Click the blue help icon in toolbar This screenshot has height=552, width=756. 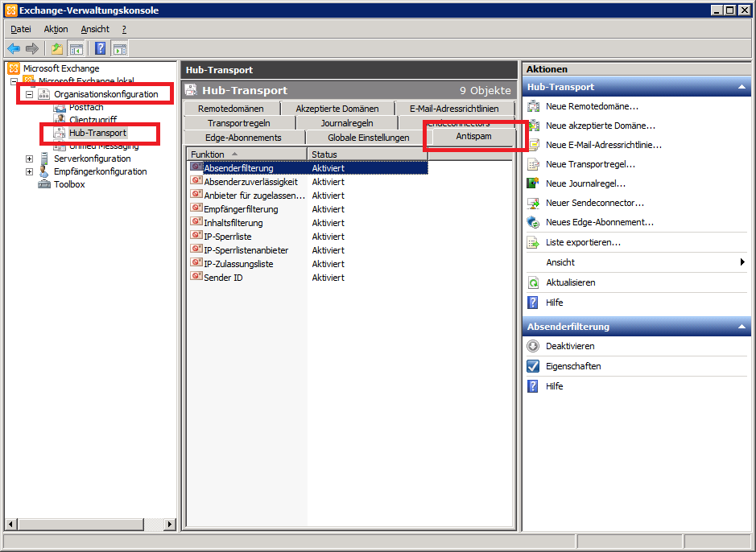click(x=101, y=49)
